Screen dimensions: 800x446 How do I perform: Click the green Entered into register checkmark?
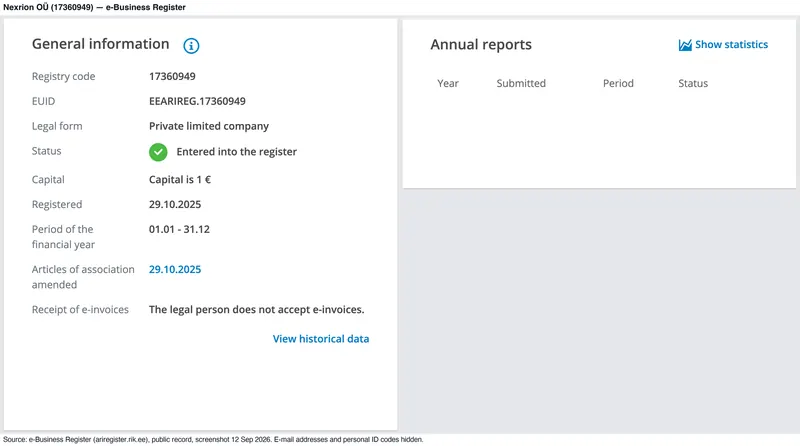(158, 152)
